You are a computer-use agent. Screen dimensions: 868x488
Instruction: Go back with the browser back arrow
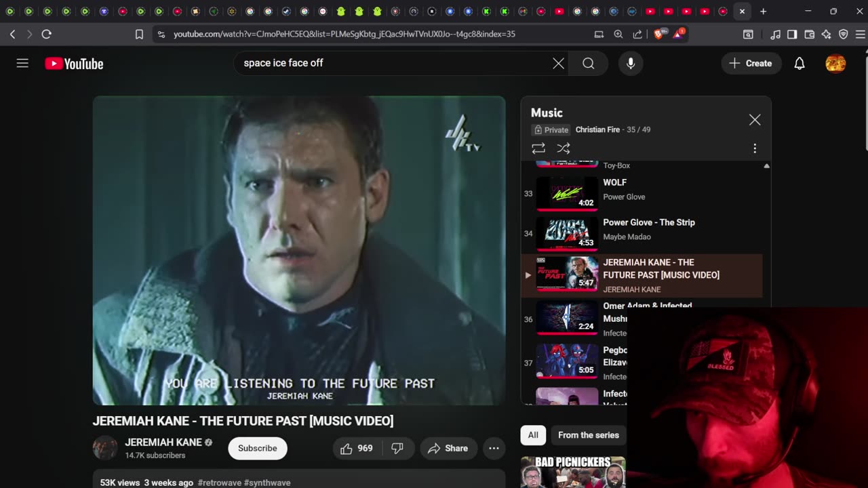pos(12,34)
